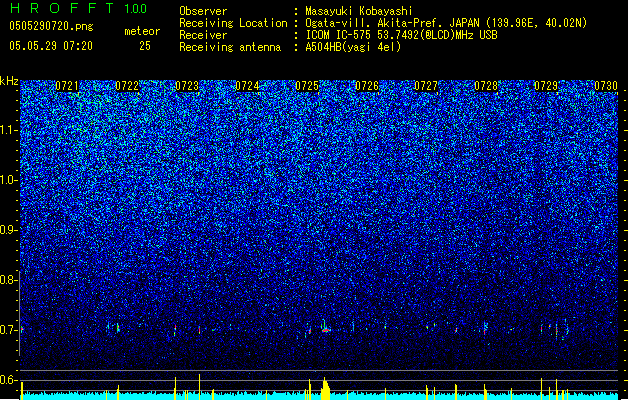
Task: Click the widest yellow power peak near 0725
Action: point(325,388)
